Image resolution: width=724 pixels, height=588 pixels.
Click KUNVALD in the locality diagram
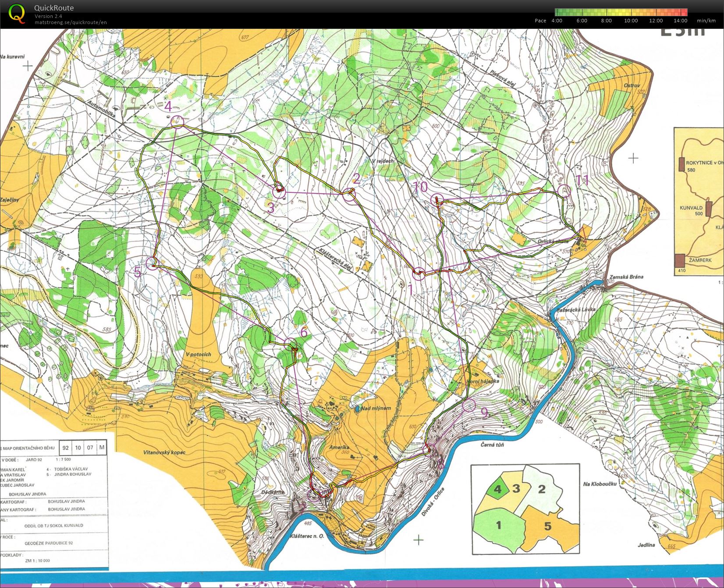(691, 208)
